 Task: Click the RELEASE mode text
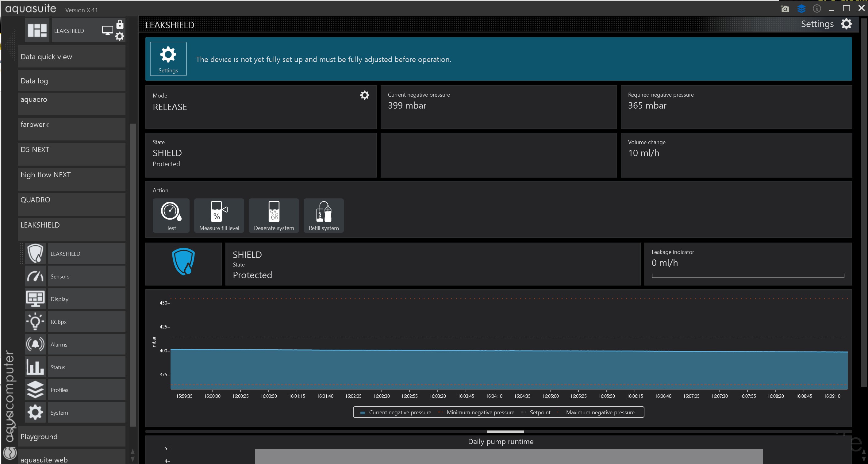(x=170, y=107)
